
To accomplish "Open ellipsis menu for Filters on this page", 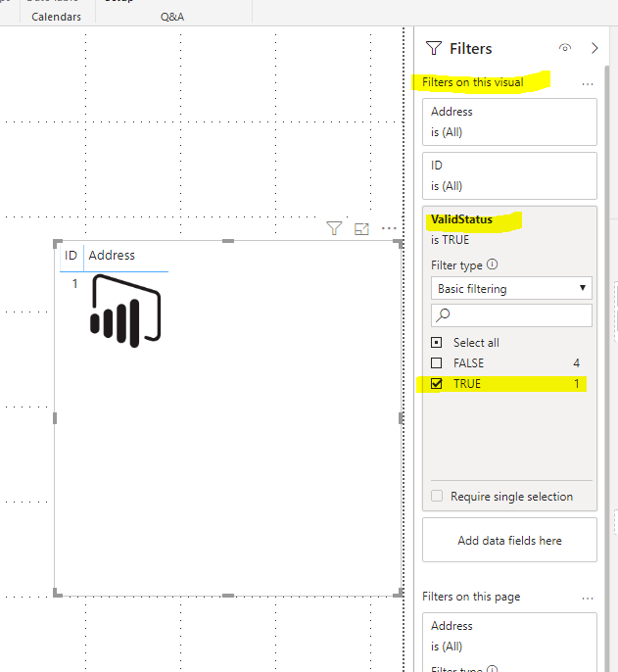I will point(588,598).
